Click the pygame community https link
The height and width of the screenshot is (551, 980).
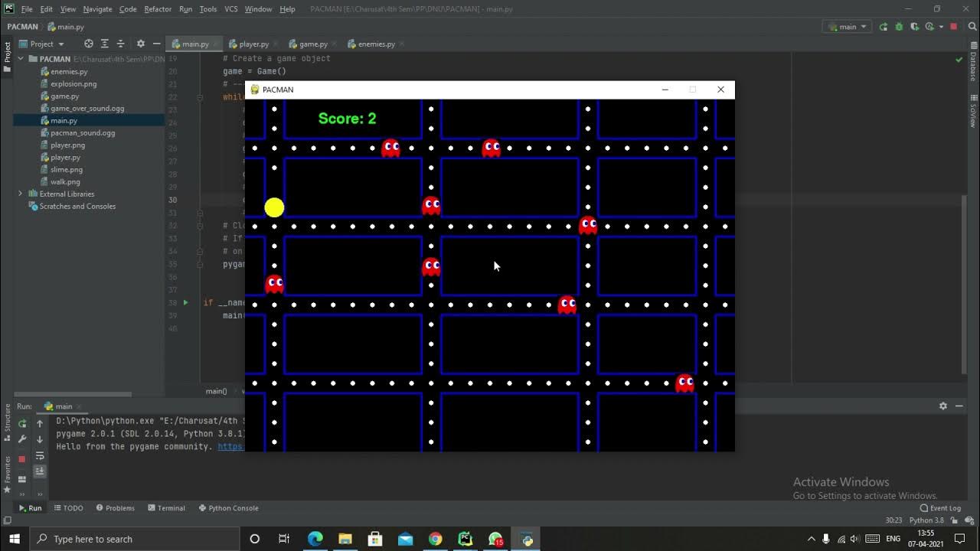point(231,446)
